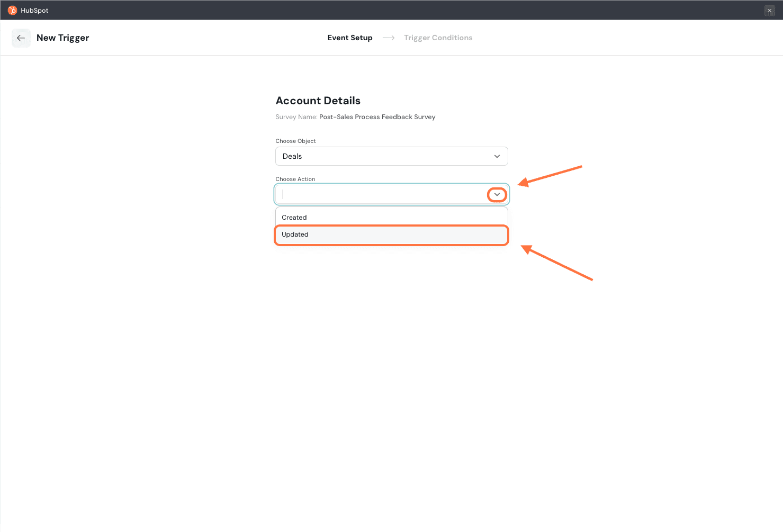Switch to the Event Setup step

click(x=349, y=38)
